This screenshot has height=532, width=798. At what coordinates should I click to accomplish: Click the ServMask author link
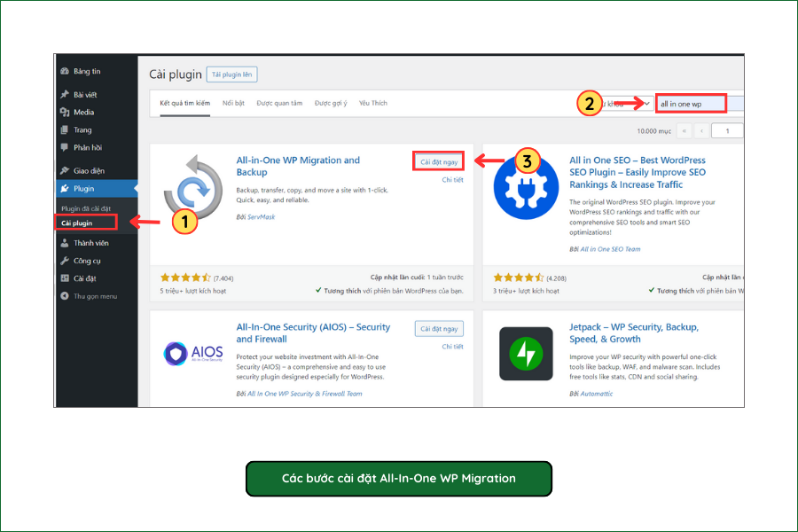261,217
